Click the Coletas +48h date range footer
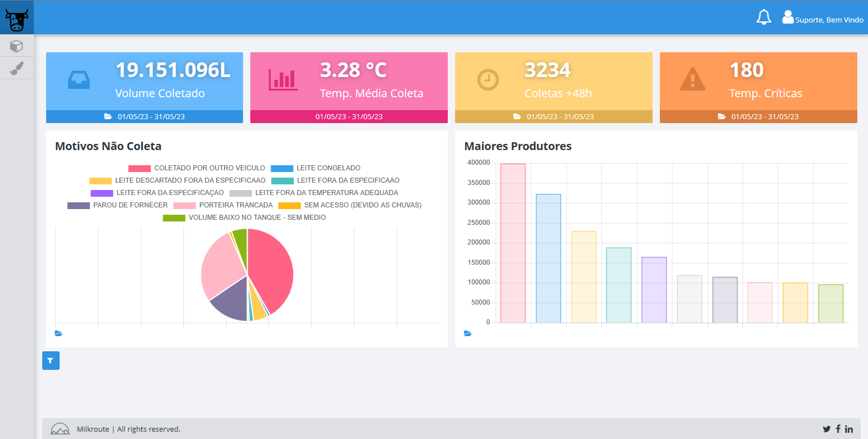Image resolution: width=868 pixels, height=439 pixels. (x=554, y=116)
